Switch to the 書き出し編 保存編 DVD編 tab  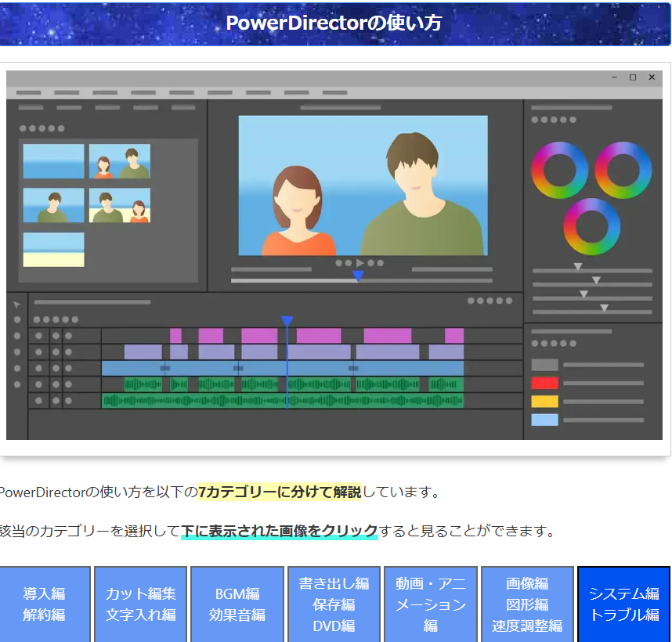point(334,604)
